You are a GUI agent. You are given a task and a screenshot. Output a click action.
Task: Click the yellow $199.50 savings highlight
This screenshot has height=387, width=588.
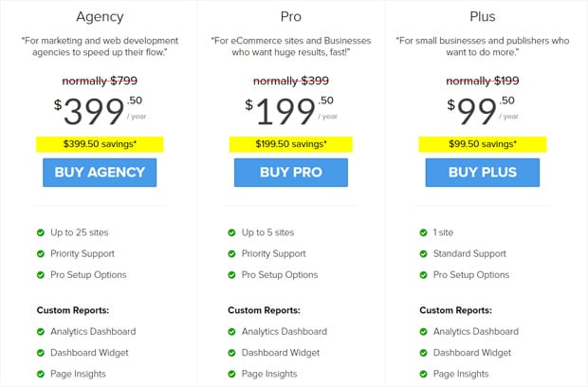(x=291, y=144)
